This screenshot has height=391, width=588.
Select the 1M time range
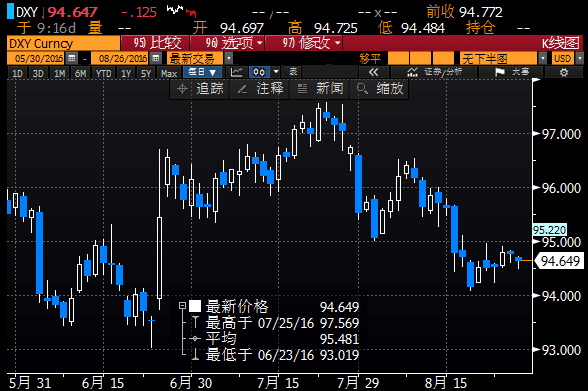tap(59, 73)
